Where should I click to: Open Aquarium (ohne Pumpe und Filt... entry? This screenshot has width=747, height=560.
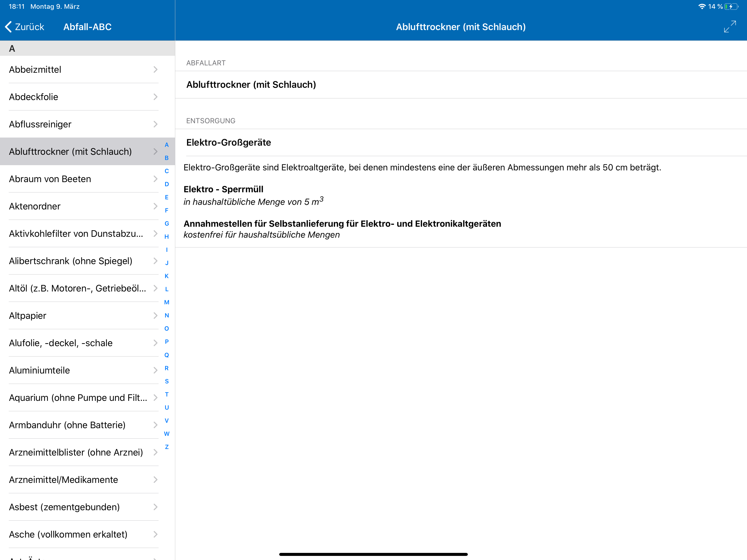click(x=87, y=398)
